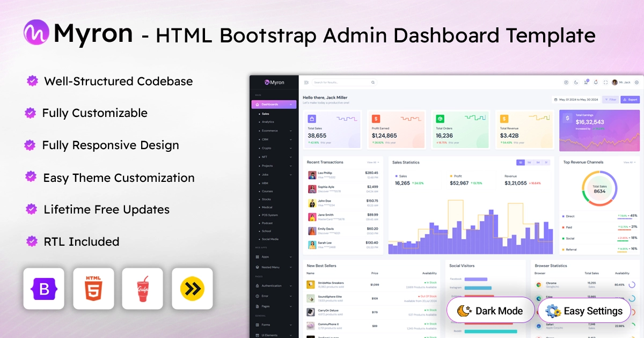Expand the Error pages menu

coord(274,296)
